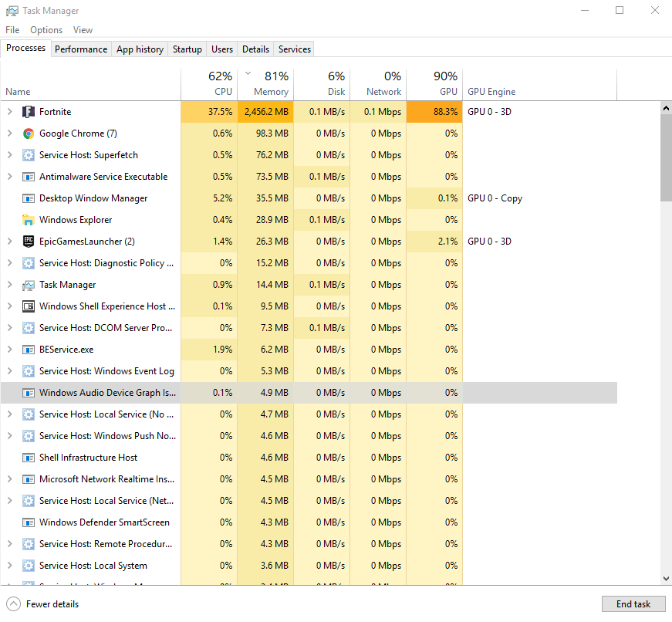Sort by the Name column header
This screenshot has height=622, width=672.
point(90,84)
